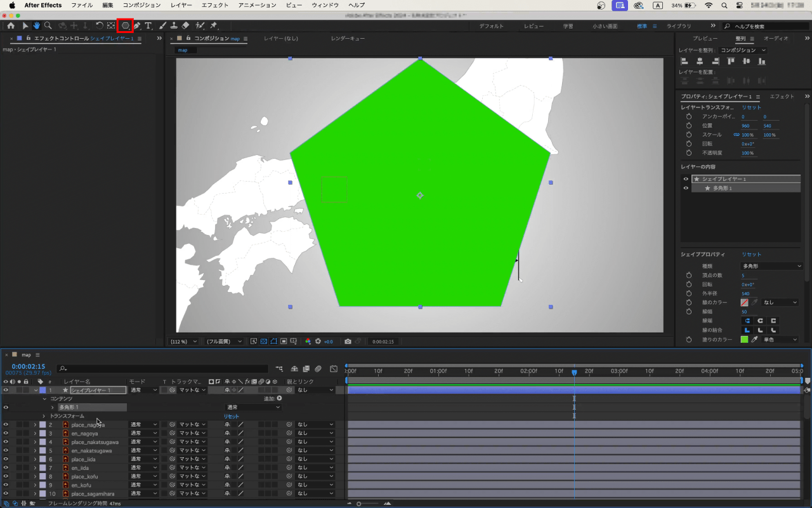Viewport: 812px width, 508px height.
Task: Select the Zoom magnifier tool
Action: 48,26
